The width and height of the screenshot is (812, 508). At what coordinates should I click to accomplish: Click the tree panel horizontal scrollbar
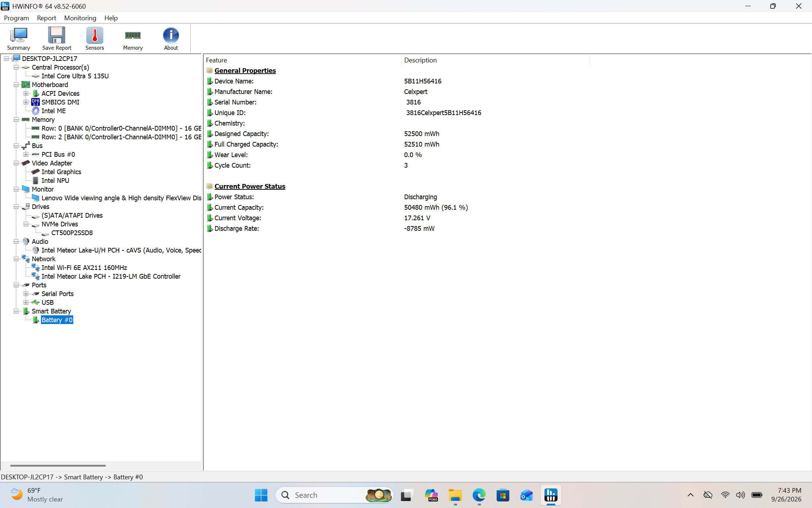click(x=58, y=466)
